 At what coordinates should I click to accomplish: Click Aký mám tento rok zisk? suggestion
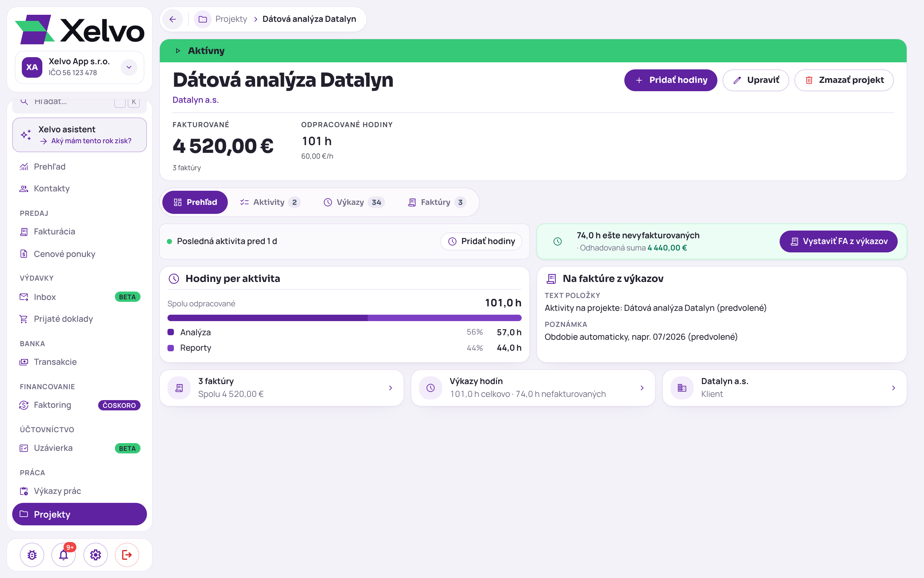pyautogui.click(x=91, y=141)
